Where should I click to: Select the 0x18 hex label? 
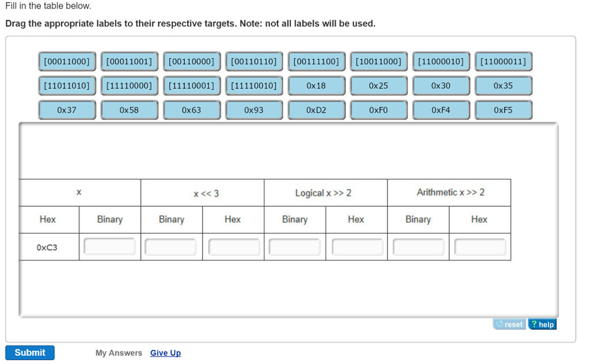[x=316, y=85]
